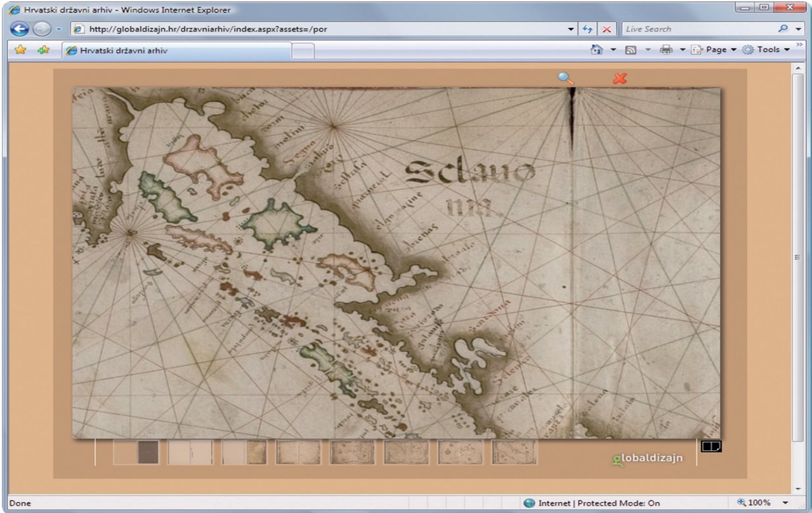Open the search provider dropdown arrow
Viewport: 812px width, 513px height.
pyautogui.click(x=798, y=29)
